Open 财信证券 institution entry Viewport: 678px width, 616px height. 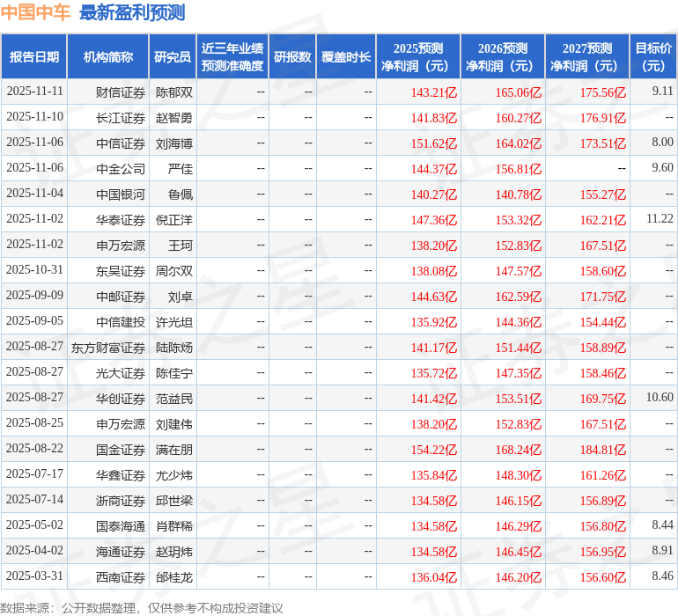121,92
